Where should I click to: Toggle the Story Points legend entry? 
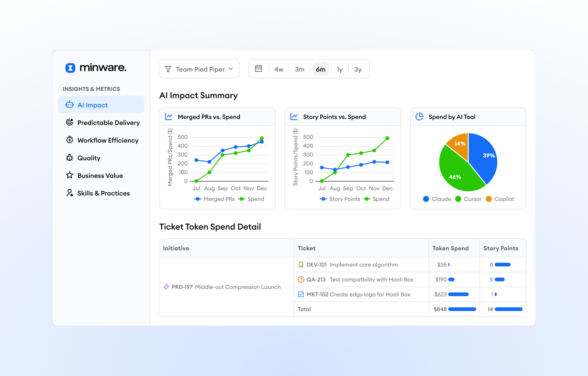(x=340, y=199)
